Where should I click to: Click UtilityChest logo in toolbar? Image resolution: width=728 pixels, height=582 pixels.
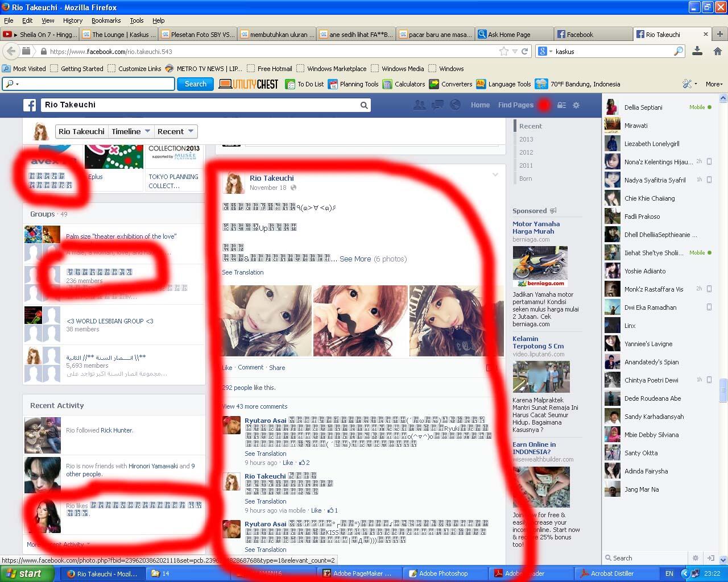tap(249, 84)
